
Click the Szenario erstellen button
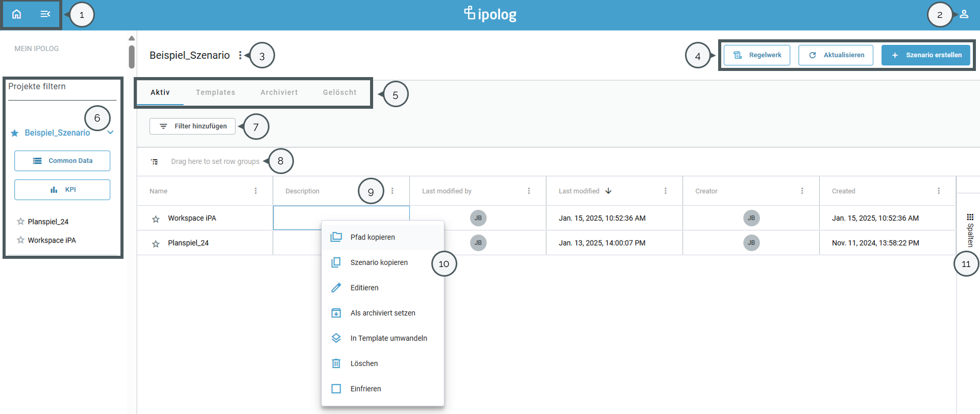(x=926, y=55)
